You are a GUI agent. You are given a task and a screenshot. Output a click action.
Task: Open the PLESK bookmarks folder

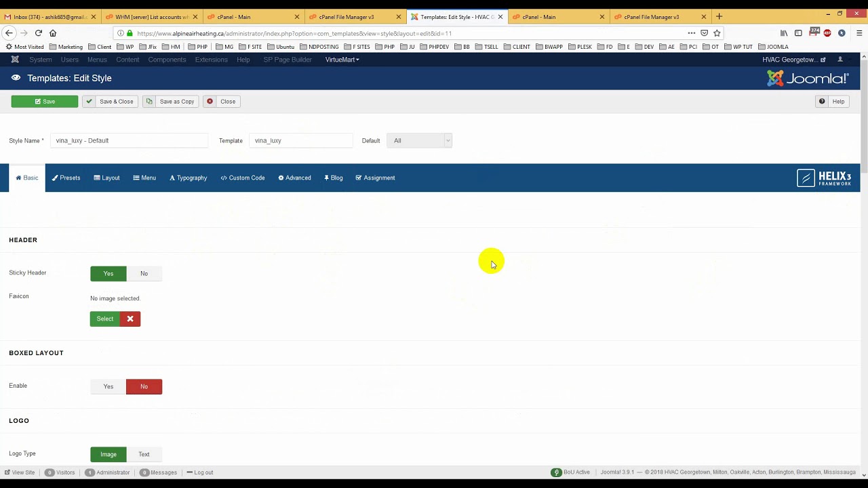point(580,47)
